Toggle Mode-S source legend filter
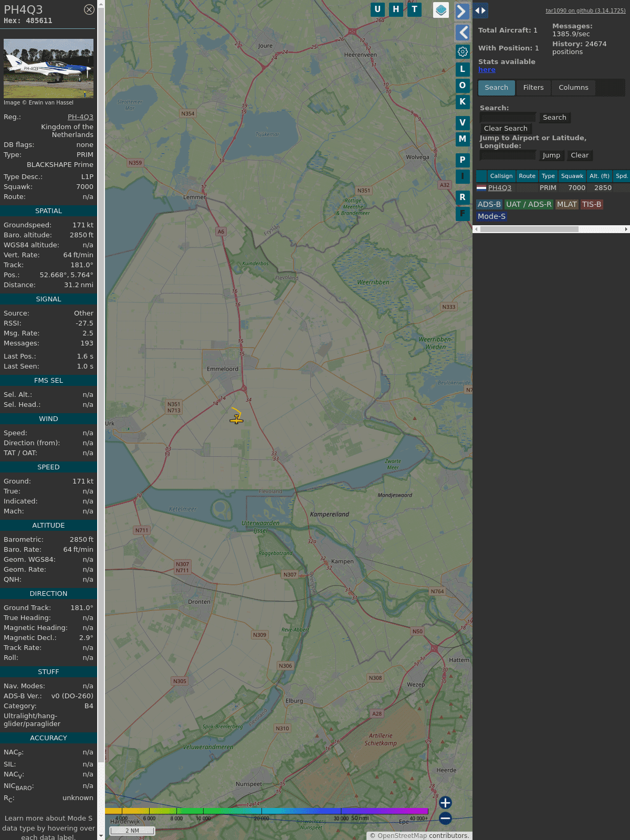The image size is (630, 840). click(491, 216)
